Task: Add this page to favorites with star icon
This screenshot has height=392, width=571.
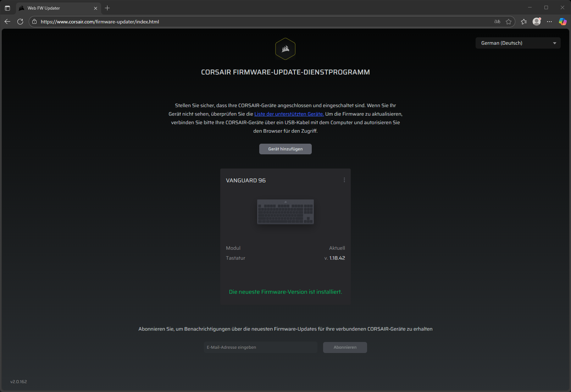Action: coord(509,22)
